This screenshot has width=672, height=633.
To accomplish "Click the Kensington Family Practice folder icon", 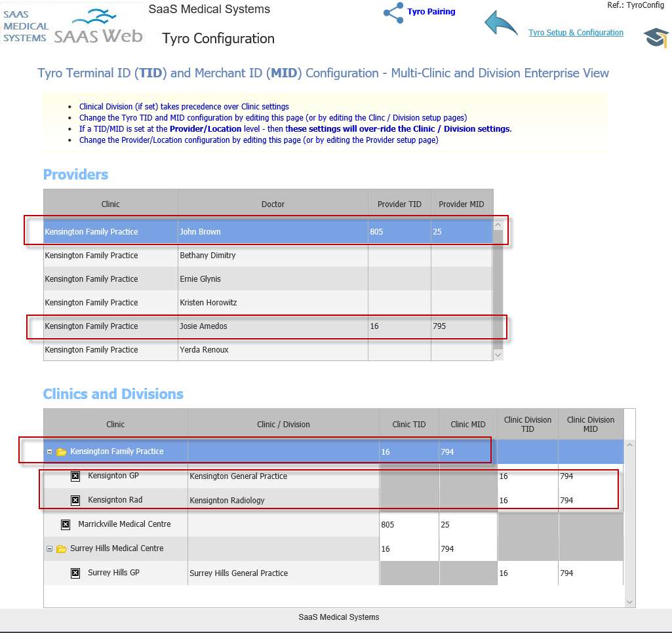I will 61,452.
